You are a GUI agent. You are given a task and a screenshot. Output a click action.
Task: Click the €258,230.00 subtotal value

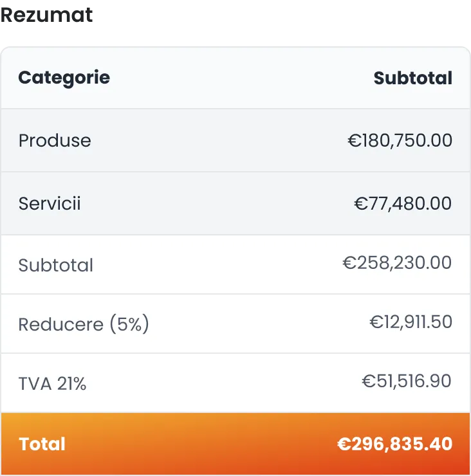[x=397, y=262]
